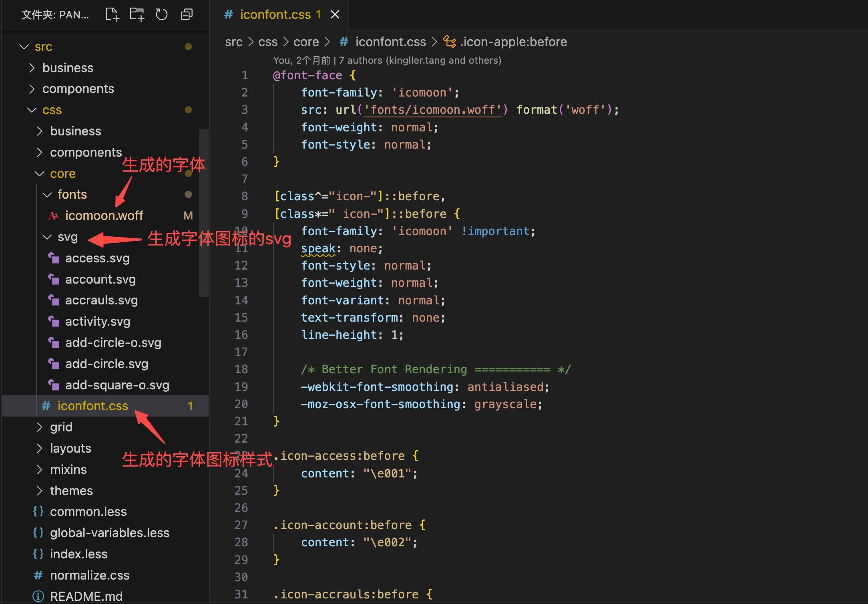Click .icon-apple:before breadcrumb symbol
This screenshot has width=868, height=604.
click(514, 42)
